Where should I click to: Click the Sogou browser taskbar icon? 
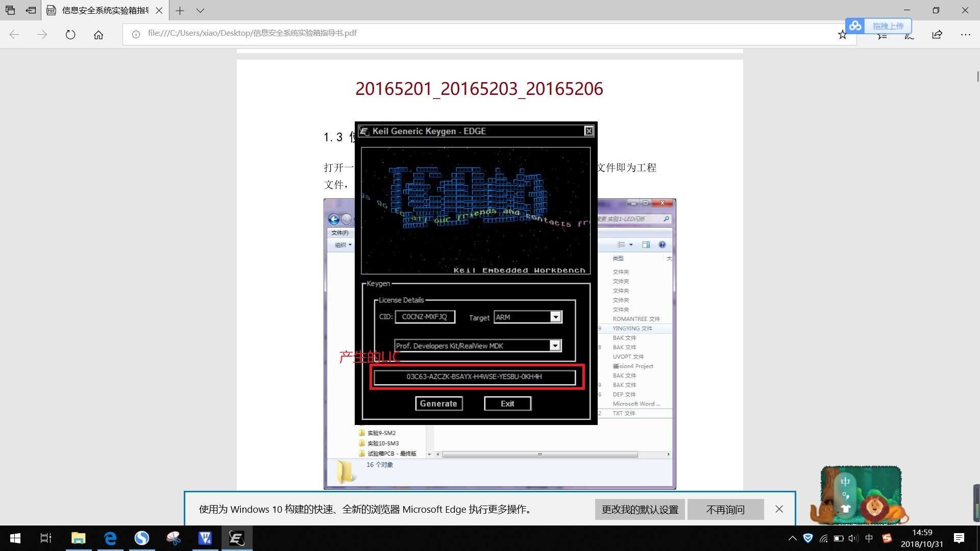pos(142,538)
